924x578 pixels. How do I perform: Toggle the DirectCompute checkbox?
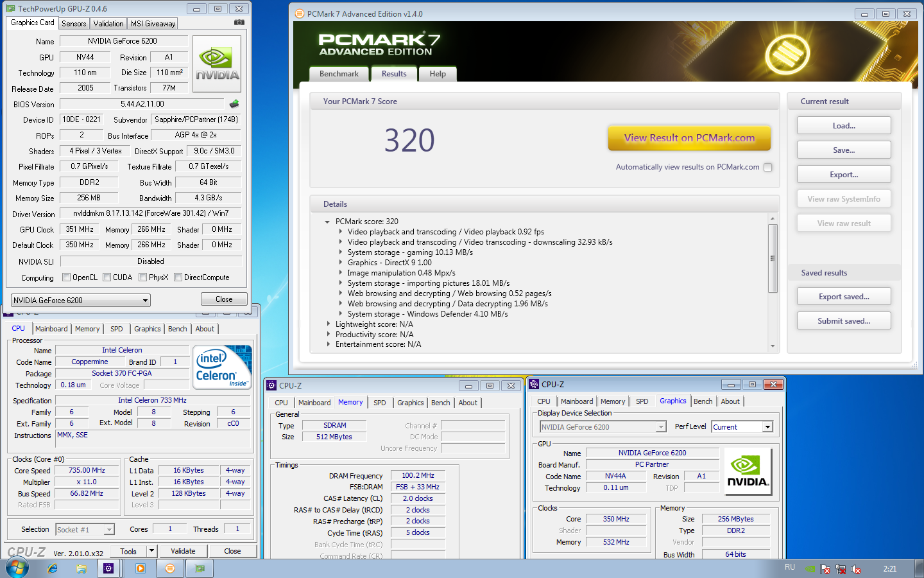point(178,277)
